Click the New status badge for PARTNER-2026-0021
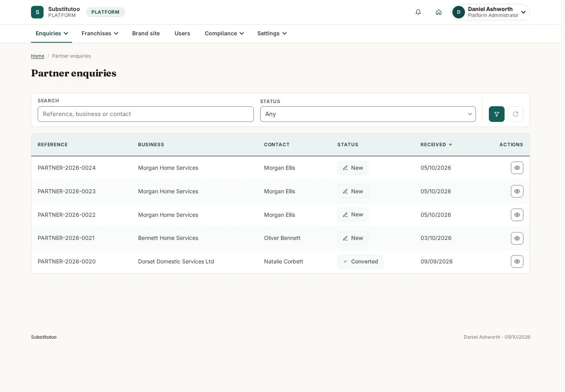565x392 pixels. point(353,238)
